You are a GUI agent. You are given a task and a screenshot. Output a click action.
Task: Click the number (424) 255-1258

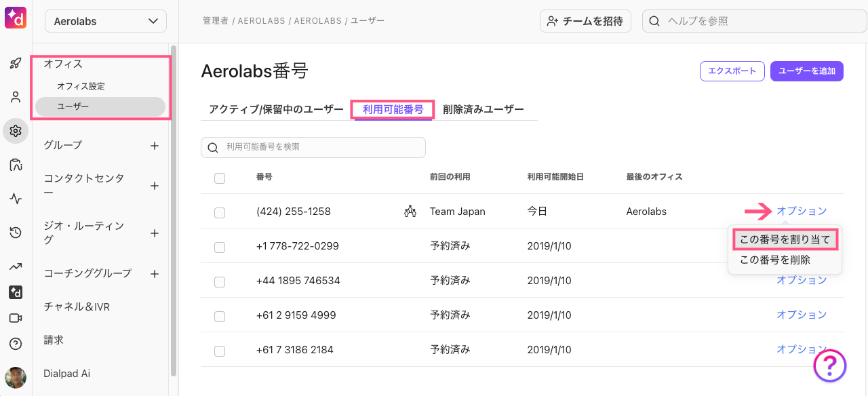294,212
